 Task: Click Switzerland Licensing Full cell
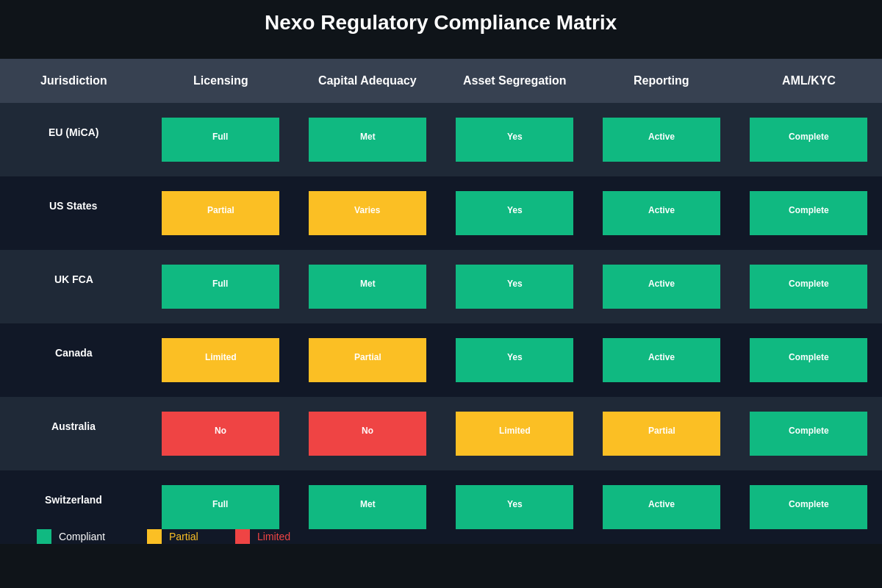click(220, 507)
